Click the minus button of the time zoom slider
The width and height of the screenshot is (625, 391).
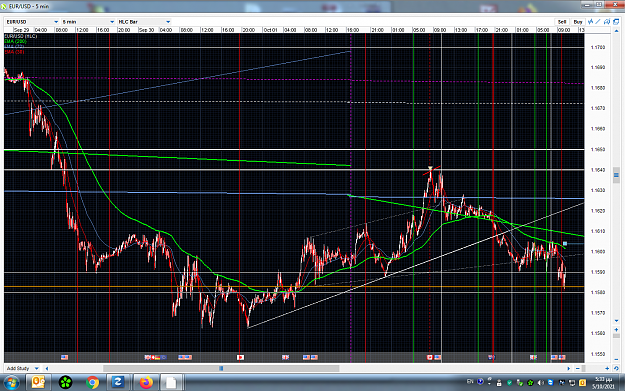coord(578,369)
